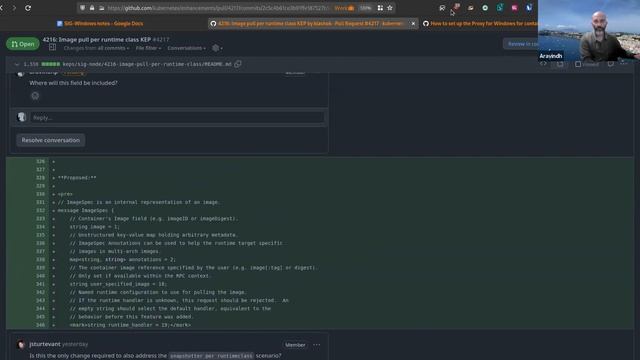This screenshot has width=640, height=360.
Task: Open the How to set up the Proxy tab
Action: 481,24
